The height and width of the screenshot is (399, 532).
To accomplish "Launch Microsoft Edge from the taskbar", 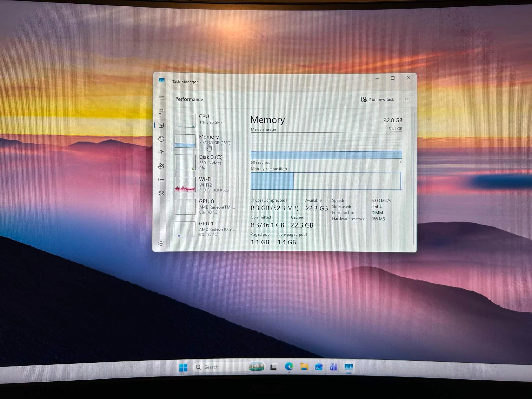I will click(289, 367).
